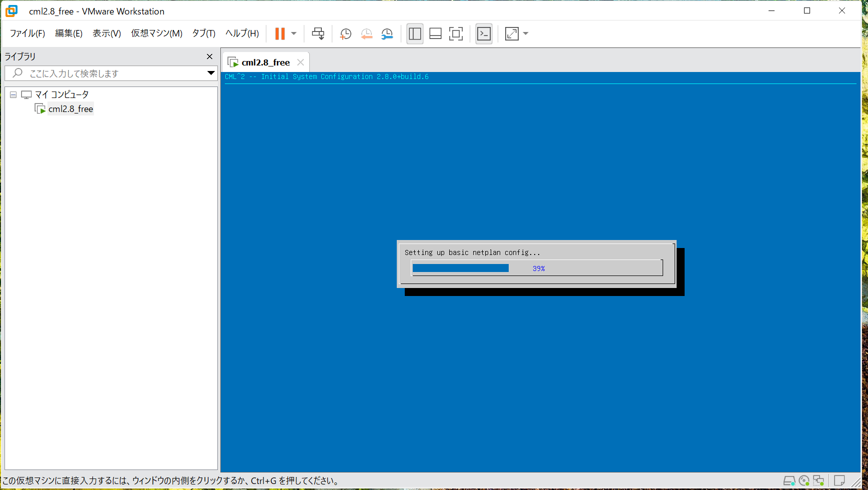Take a snapshot of this virtual machine
The height and width of the screenshot is (490, 868).
tap(346, 33)
